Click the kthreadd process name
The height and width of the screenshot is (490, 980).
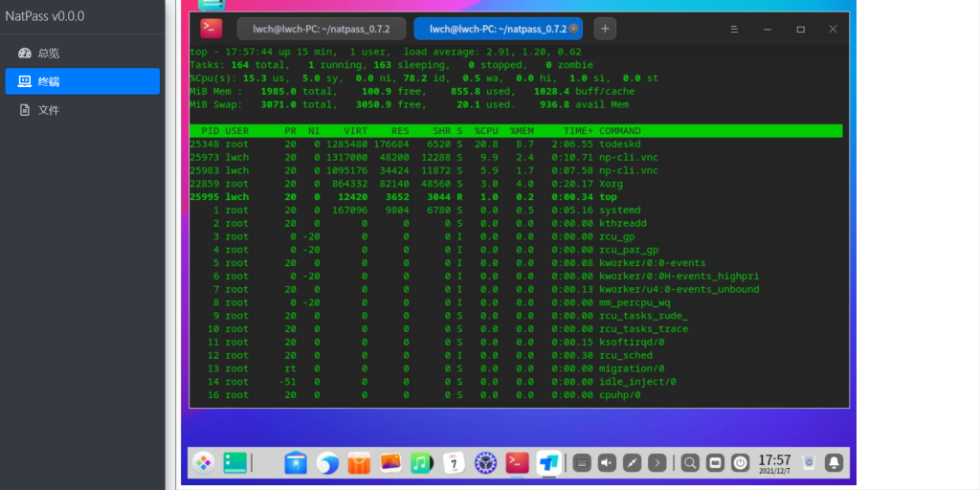tap(622, 223)
